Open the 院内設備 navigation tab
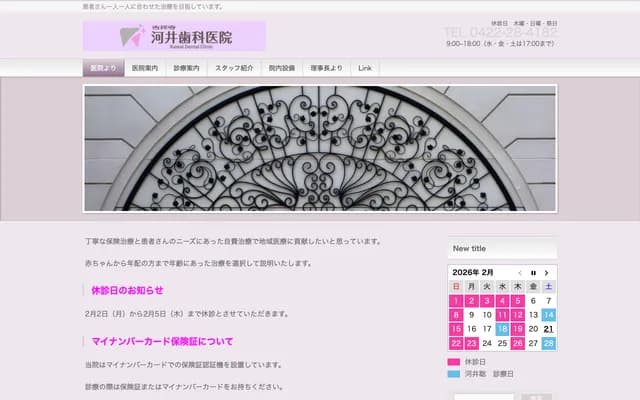Viewport: 640px width, 400px height. click(282, 68)
